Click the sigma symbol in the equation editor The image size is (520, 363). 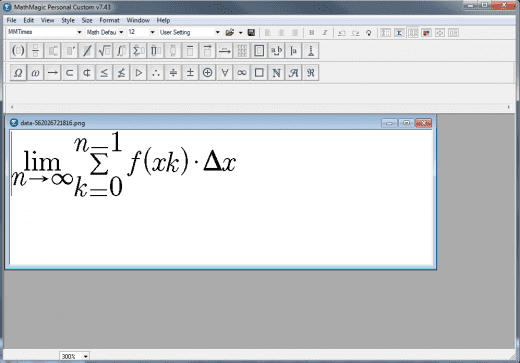[99, 164]
